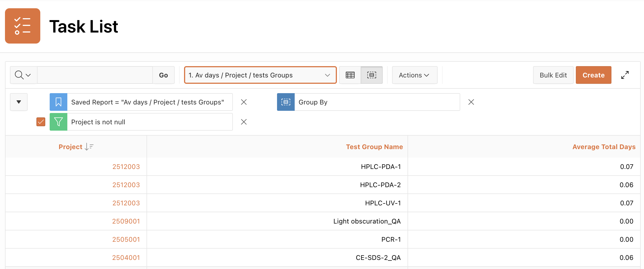Collapse the report settings with triangle
Viewport: 644px width, 269px height.
19,102
